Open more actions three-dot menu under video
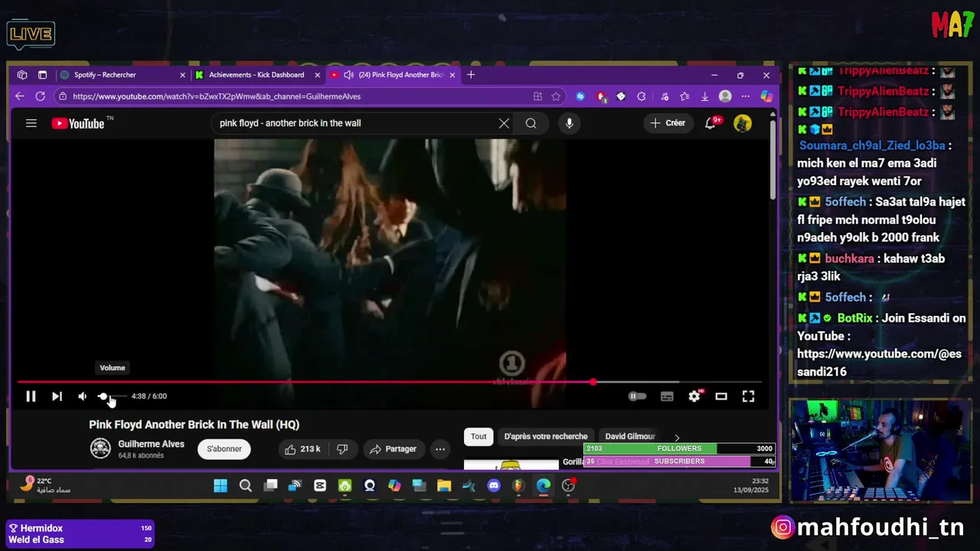This screenshot has width=980, height=551. tap(440, 449)
